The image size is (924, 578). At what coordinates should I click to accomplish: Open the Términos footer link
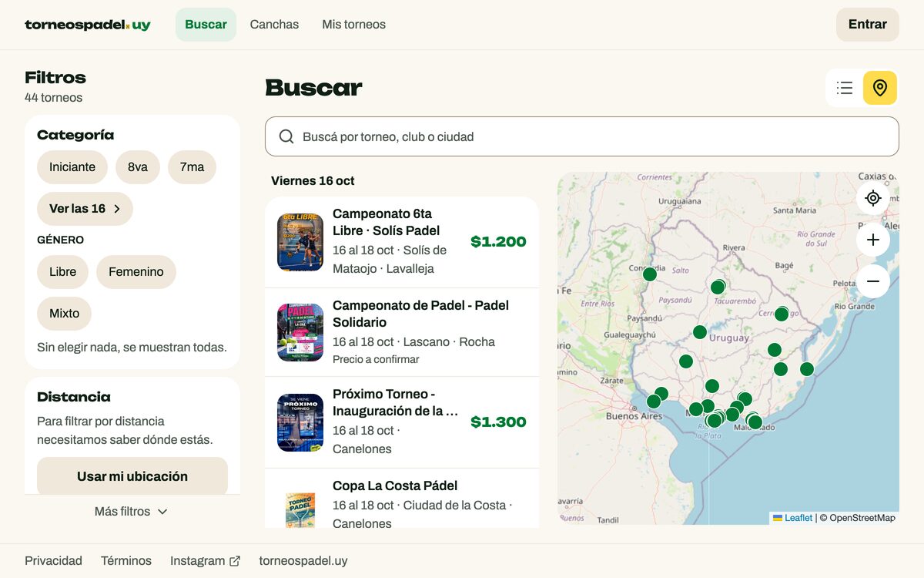(126, 561)
